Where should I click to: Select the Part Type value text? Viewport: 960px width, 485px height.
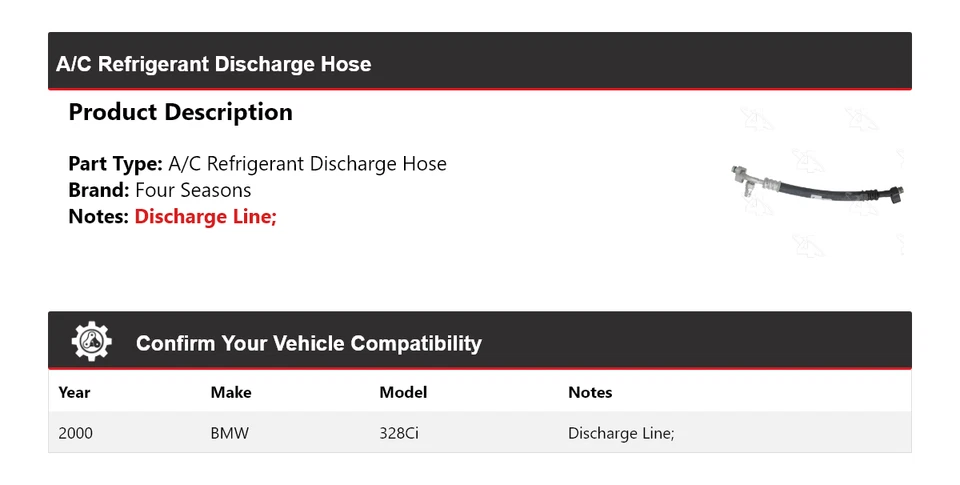click(307, 164)
